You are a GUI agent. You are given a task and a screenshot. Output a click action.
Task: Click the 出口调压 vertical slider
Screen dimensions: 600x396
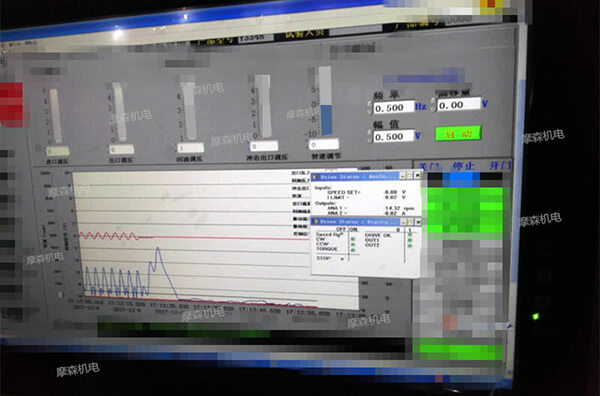click(120, 112)
